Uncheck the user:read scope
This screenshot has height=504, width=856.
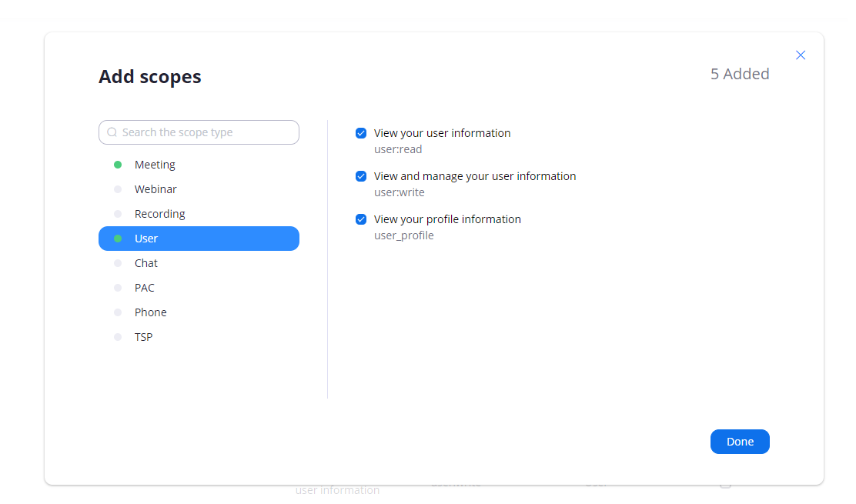click(361, 132)
